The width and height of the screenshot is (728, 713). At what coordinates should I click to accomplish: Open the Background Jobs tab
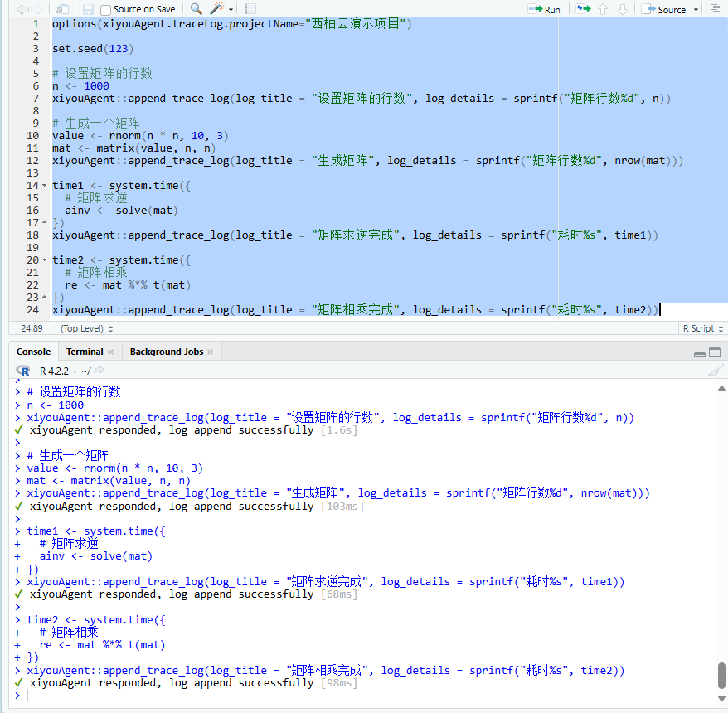click(x=167, y=352)
